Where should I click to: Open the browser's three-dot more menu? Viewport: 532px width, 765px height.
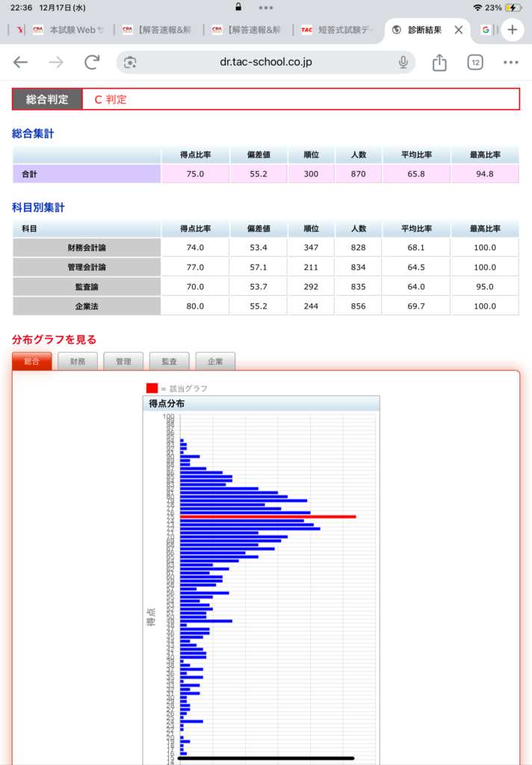click(x=511, y=63)
